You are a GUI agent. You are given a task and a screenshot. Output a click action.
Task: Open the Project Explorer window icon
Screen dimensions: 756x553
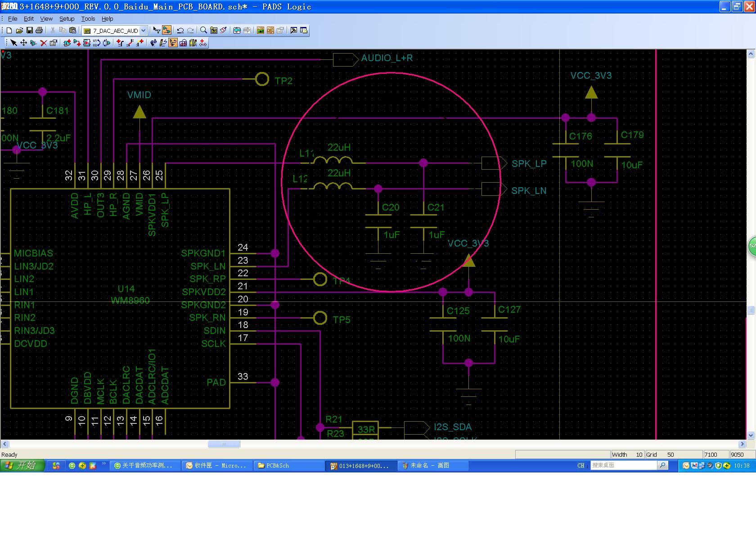pos(304,30)
